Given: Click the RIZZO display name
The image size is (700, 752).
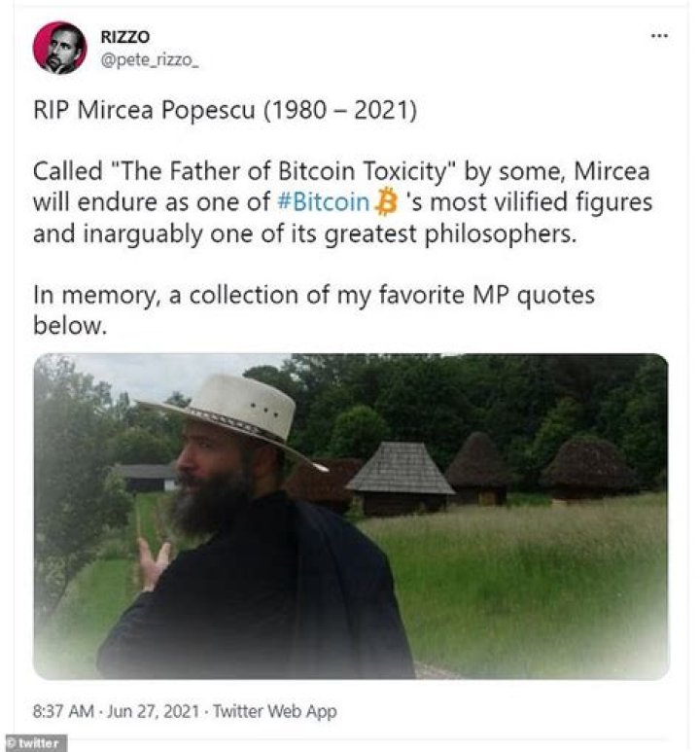Looking at the screenshot, I should click(x=124, y=37).
